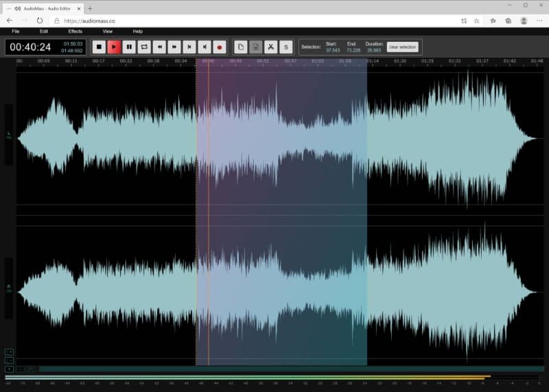Click the greyed-out Paste icon

tap(256, 47)
